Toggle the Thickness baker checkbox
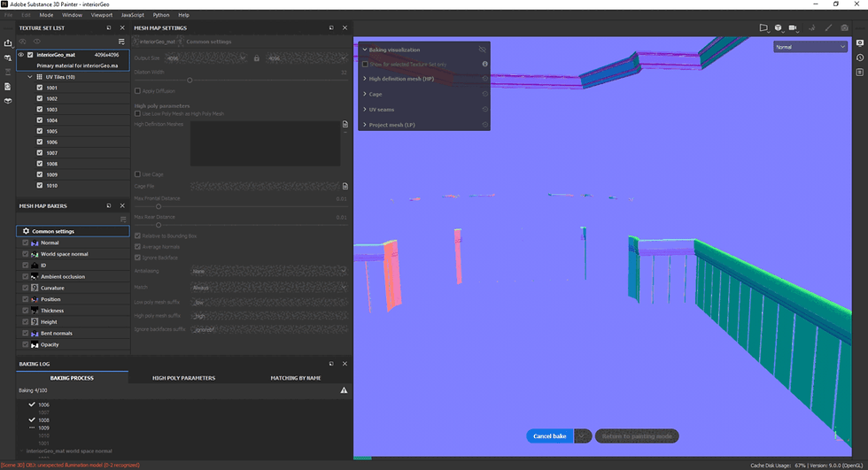This screenshot has width=868, height=470. click(x=26, y=310)
